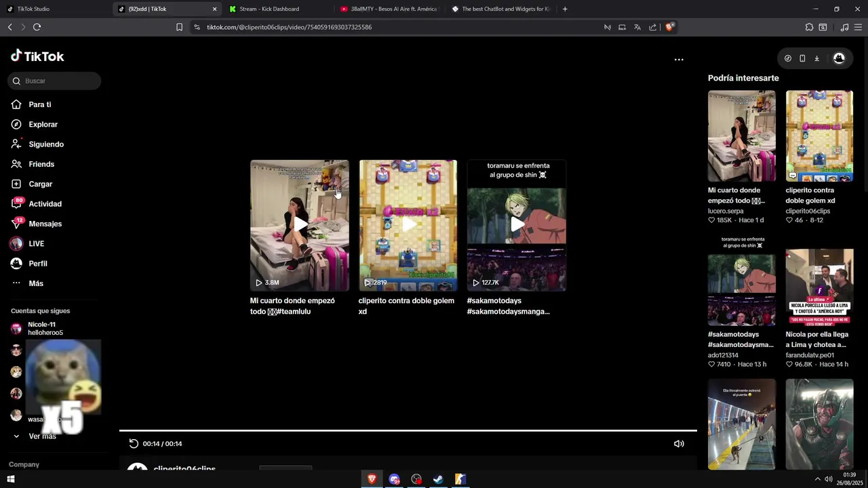This screenshot has width=868, height=488.
Task: Switch to 3BallMTY Besos Al Aire tab
Action: [389, 9]
